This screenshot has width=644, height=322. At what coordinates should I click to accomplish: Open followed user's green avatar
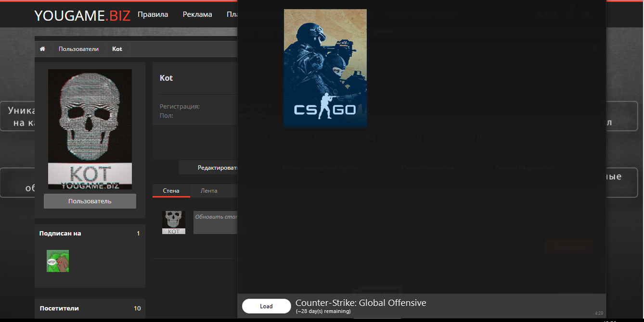58,261
